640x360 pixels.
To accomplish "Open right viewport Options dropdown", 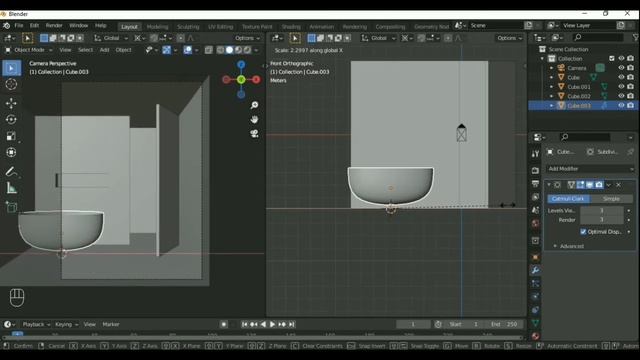I will [x=509, y=38].
